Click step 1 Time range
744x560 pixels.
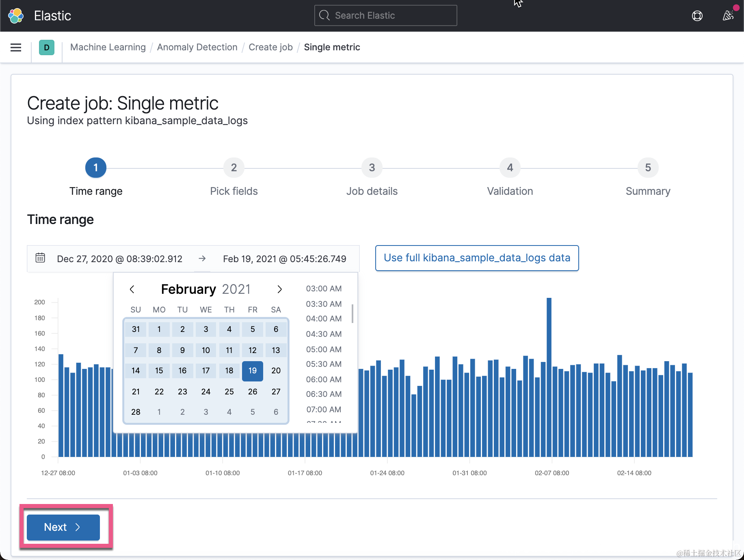96,168
